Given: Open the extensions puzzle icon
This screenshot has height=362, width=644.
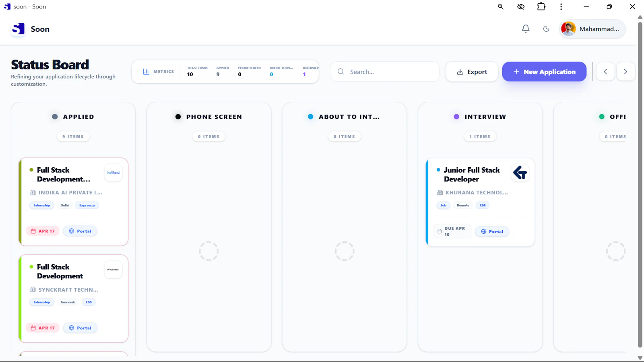Looking at the screenshot, I should [541, 6].
